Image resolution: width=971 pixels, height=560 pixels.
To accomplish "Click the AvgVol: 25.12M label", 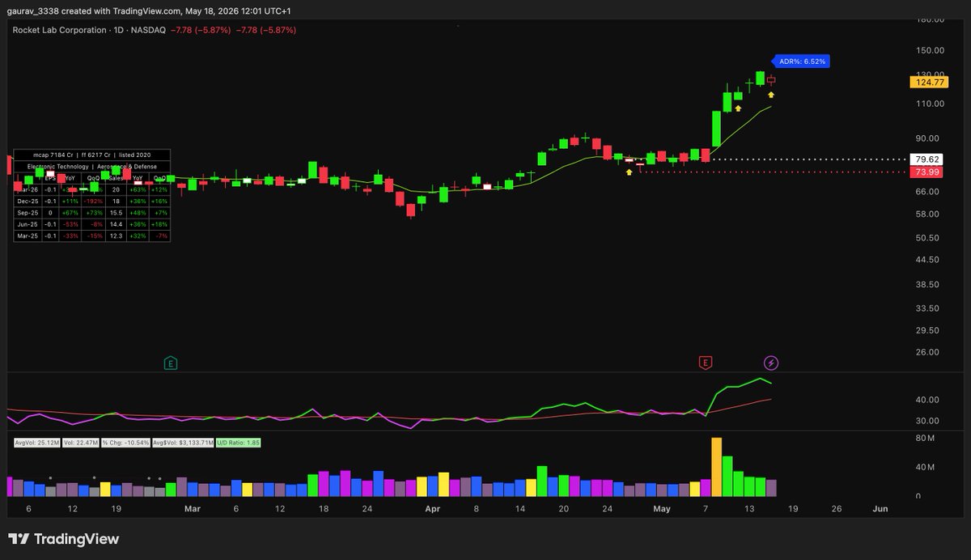I will click(36, 443).
